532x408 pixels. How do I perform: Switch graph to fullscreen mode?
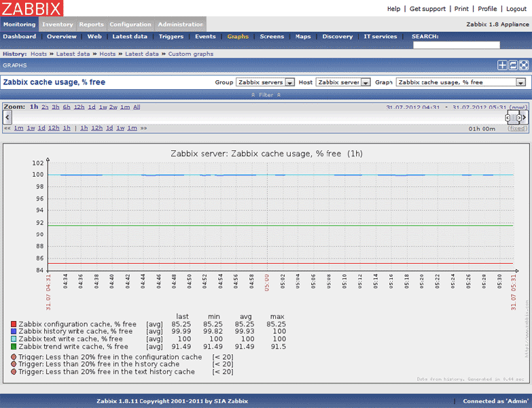(x=524, y=65)
